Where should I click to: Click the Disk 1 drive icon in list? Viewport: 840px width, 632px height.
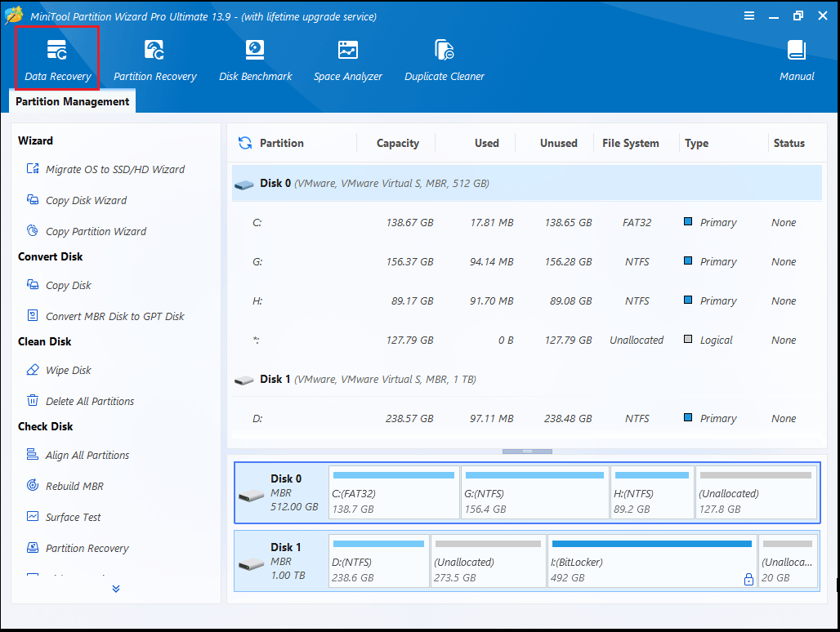(244, 381)
